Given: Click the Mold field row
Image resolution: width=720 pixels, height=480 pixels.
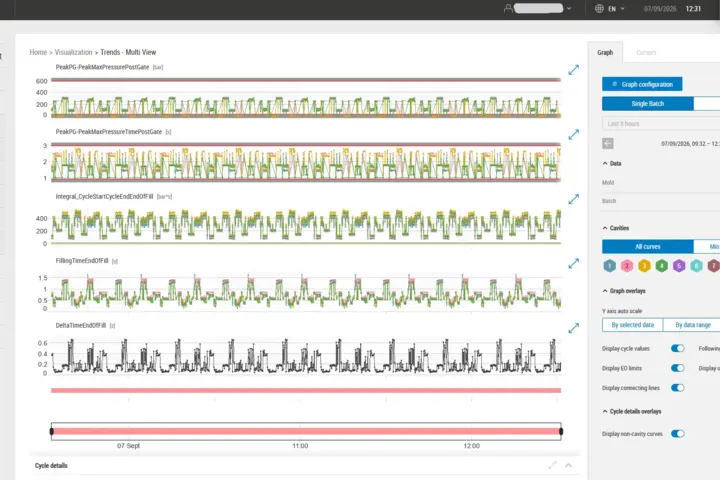Looking at the screenshot, I should pos(661,183).
